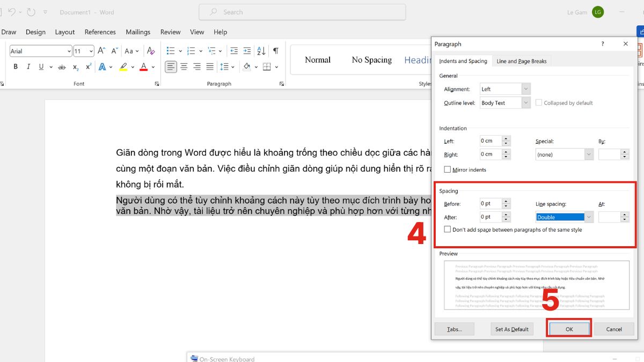The width and height of the screenshot is (644, 362).
Task: Open Change Case Aa dropdown
Action: pos(131,51)
